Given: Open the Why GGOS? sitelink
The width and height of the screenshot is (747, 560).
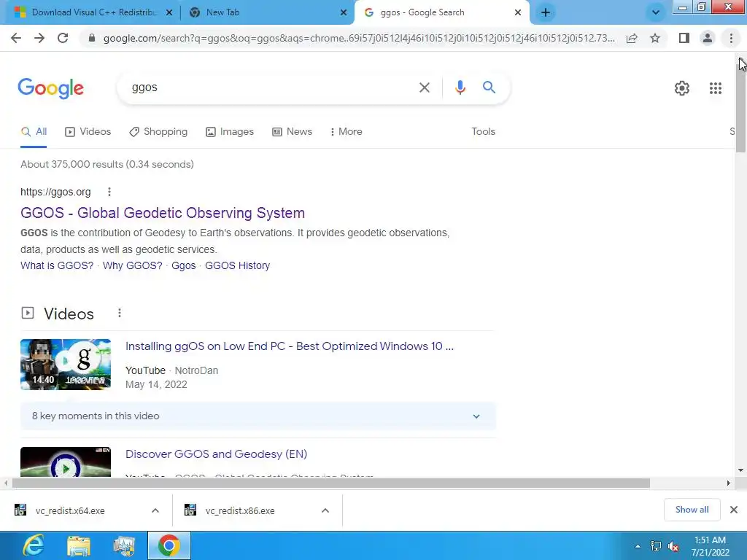Looking at the screenshot, I should click(x=133, y=265).
